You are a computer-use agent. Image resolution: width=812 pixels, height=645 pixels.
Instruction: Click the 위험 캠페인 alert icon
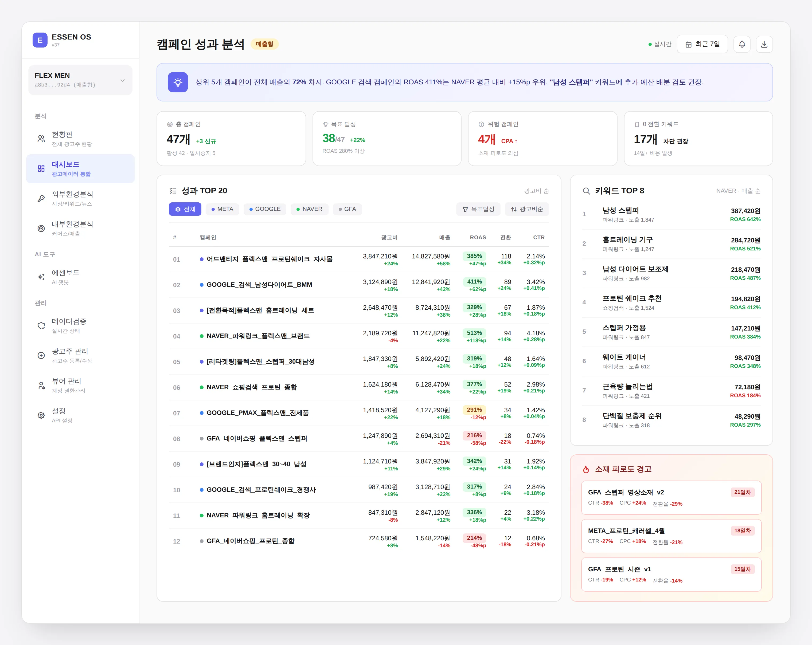coord(481,124)
